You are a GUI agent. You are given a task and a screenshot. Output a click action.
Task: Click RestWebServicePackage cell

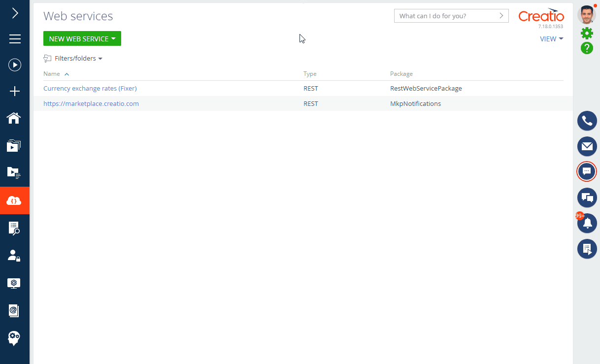coord(426,89)
